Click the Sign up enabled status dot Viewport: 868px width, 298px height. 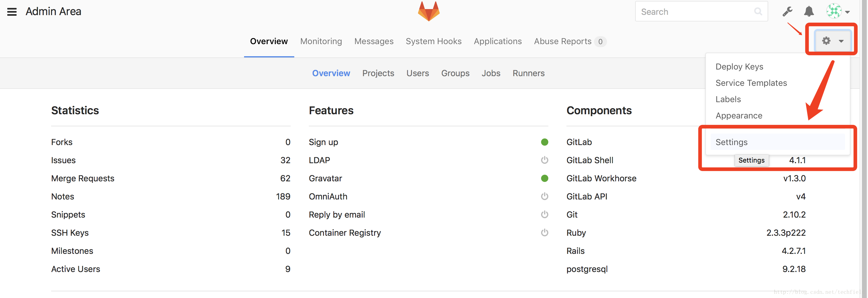tap(544, 142)
